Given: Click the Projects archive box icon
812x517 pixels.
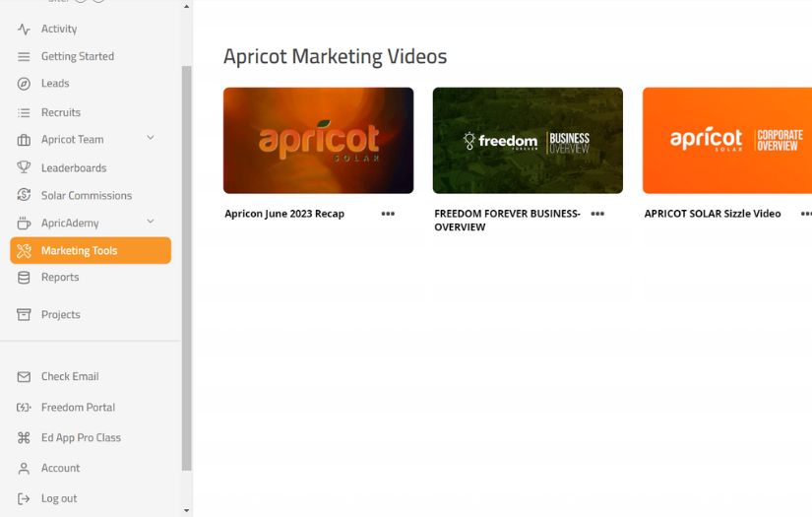Looking at the screenshot, I should pos(24,314).
